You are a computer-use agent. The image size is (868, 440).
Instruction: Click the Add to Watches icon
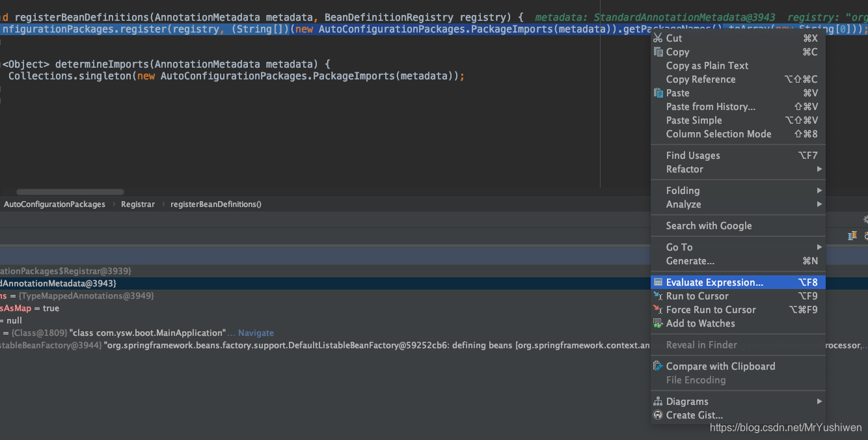[658, 323]
